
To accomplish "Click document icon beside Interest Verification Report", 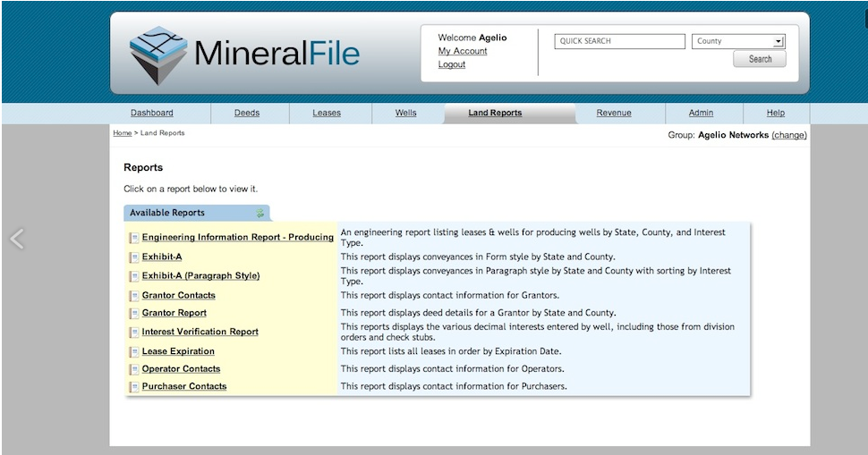I will [x=134, y=333].
